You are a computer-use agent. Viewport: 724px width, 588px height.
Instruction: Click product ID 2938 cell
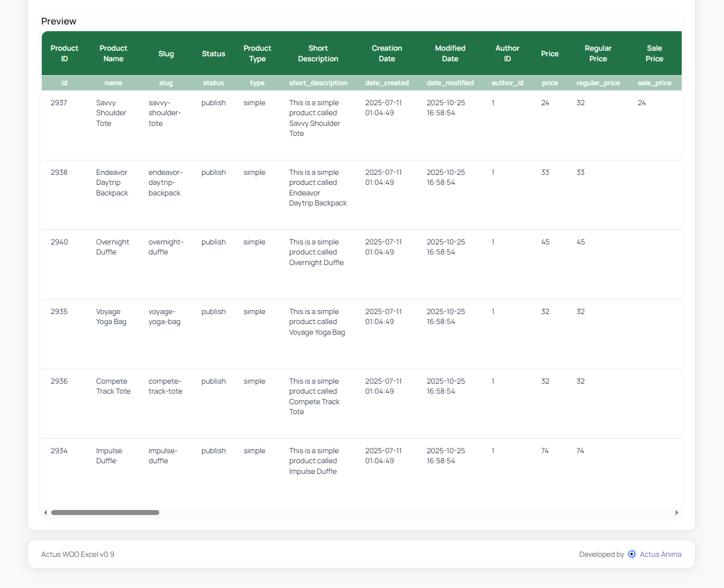59,173
